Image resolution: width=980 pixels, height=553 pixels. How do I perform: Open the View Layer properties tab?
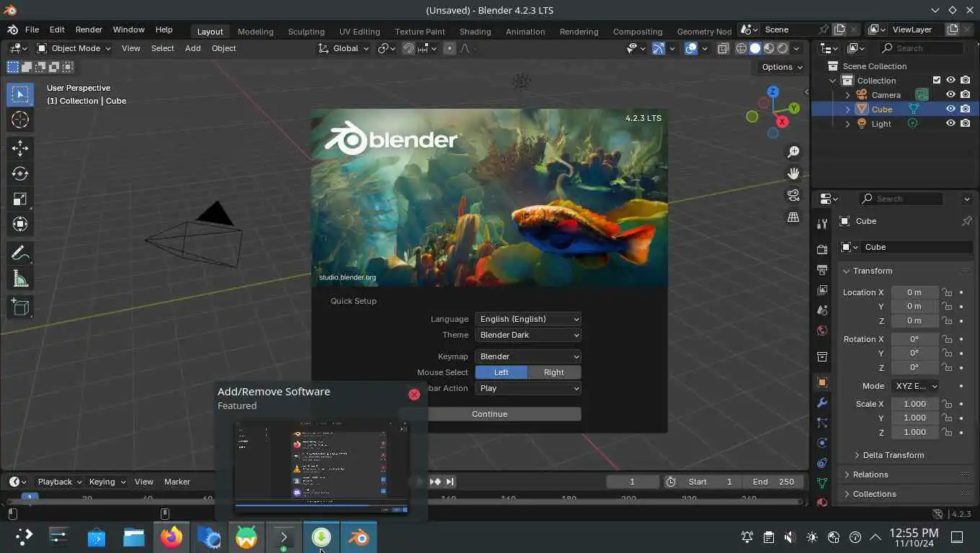(822, 290)
